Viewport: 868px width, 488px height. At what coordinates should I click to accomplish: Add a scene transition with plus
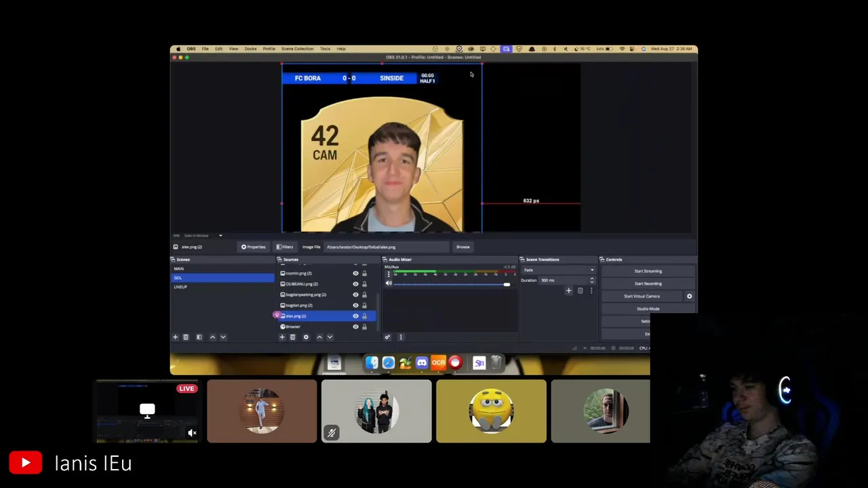pos(569,291)
